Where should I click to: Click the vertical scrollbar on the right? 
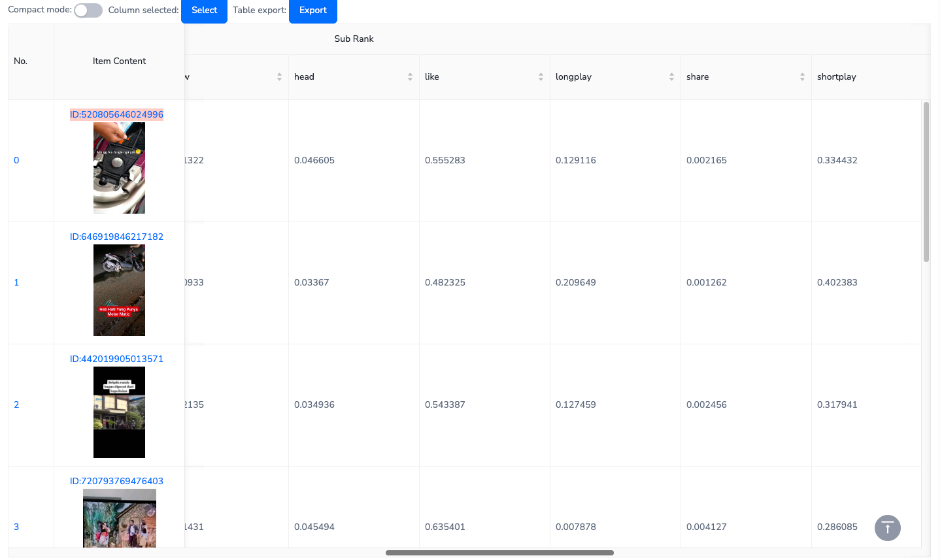926,182
